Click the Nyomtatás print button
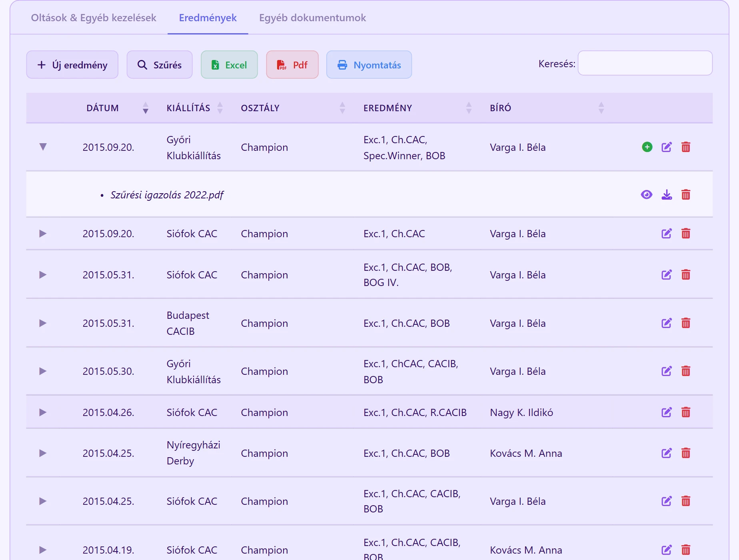The width and height of the screenshot is (739, 560). (369, 65)
